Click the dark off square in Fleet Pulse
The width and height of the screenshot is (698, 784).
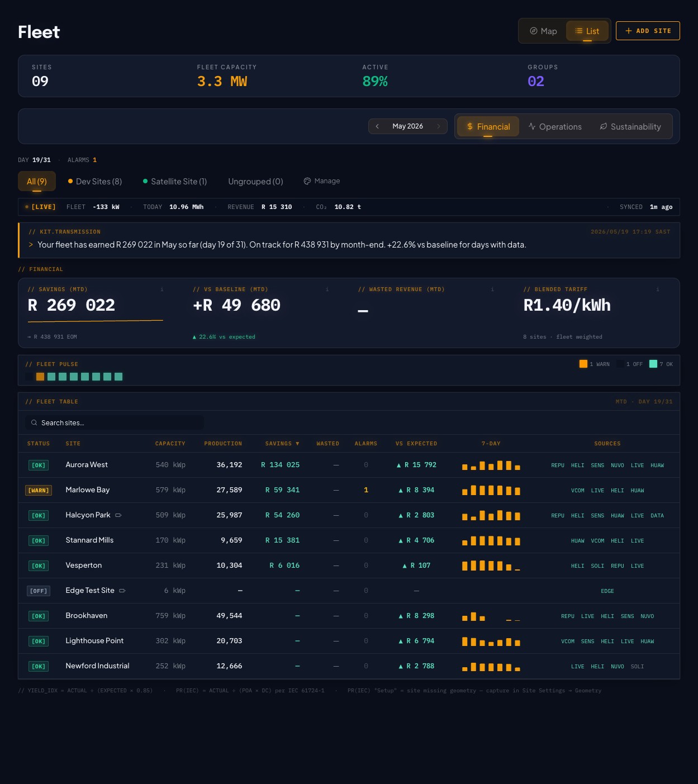click(x=29, y=377)
